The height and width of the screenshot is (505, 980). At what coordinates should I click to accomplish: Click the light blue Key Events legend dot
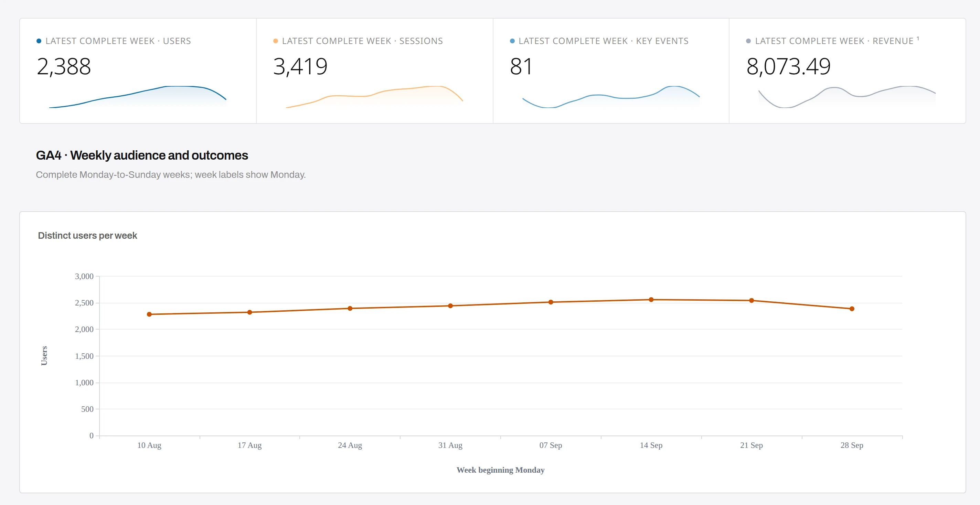[512, 41]
